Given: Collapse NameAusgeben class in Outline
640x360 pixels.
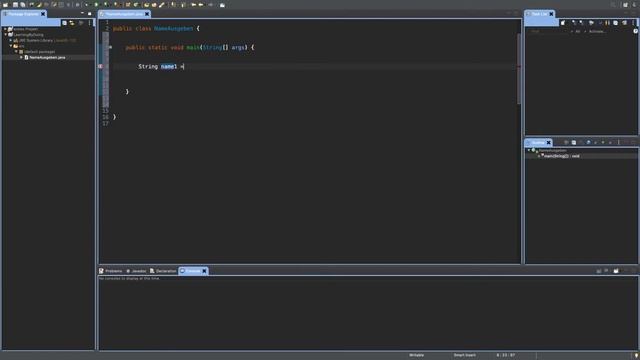Looking at the screenshot, I should [x=529, y=150].
